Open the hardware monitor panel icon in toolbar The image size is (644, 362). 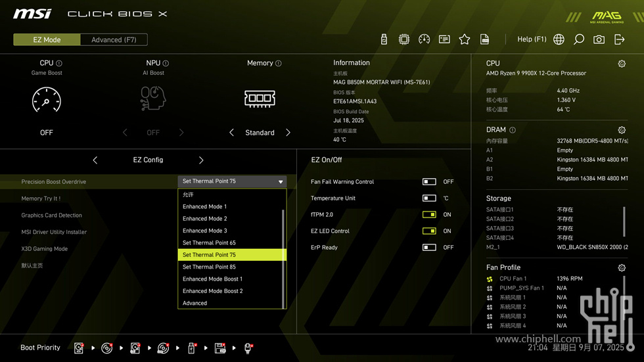pyautogui.click(x=444, y=39)
